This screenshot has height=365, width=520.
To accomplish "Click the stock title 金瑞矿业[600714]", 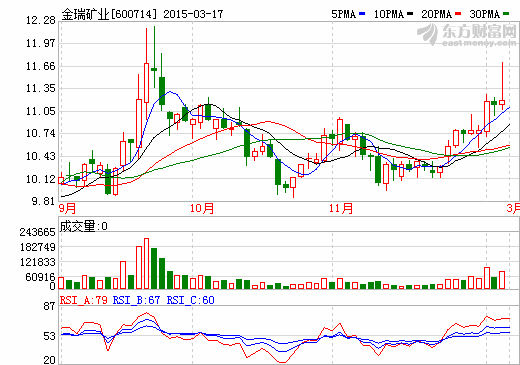I will click(x=109, y=14).
